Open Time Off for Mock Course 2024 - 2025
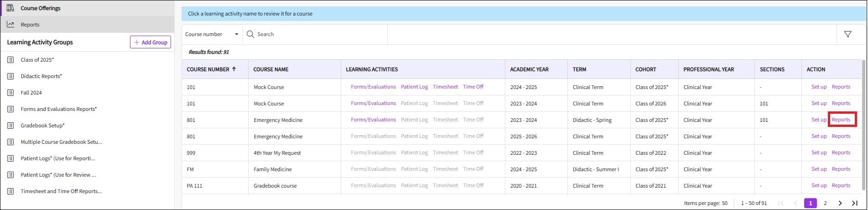 473,87
